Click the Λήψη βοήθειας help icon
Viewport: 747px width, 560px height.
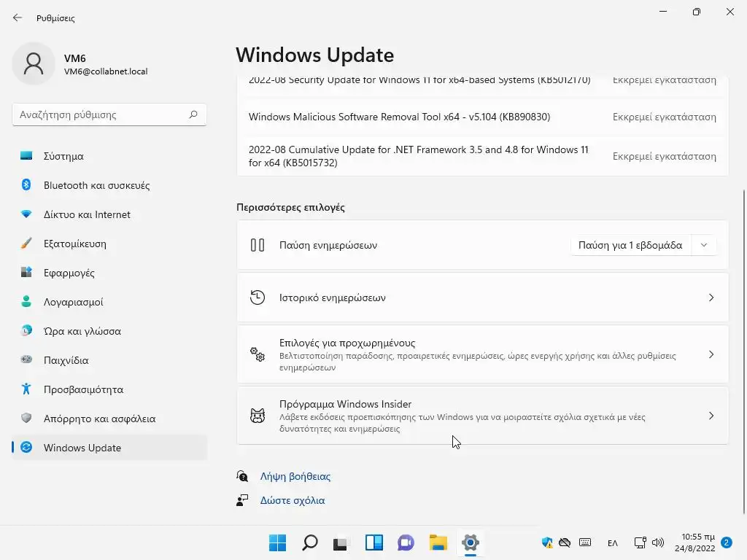click(x=242, y=476)
